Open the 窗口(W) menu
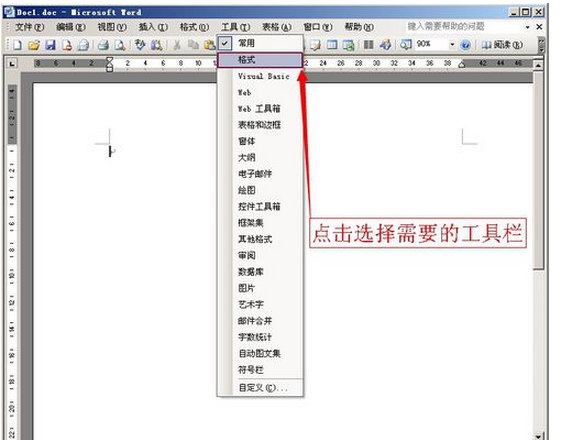Image resolution: width=563 pixels, height=440 pixels. 318,27
